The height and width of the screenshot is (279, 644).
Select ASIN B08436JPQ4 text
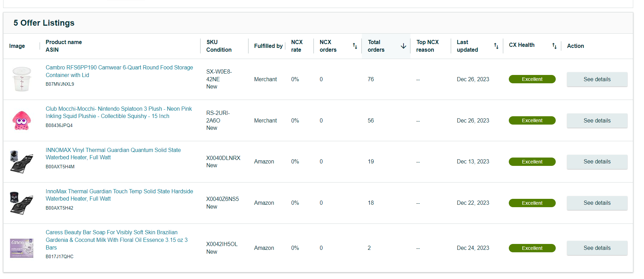pyautogui.click(x=59, y=125)
